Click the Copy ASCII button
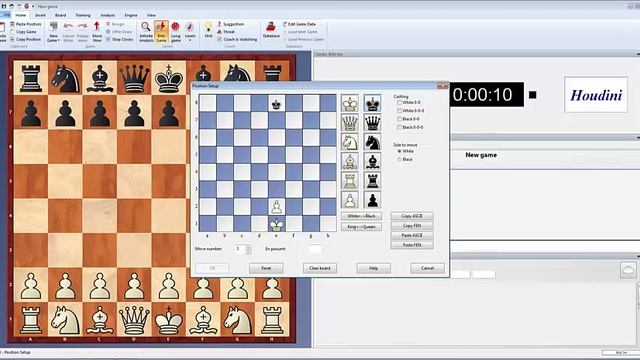The width and height of the screenshot is (640, 360). click(412, 216)
